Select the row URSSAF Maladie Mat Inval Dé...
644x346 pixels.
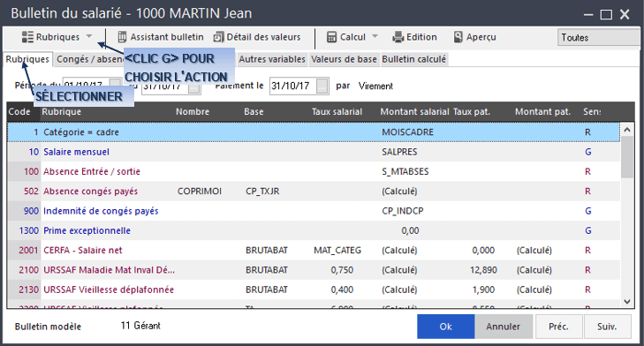click(314, 270)
